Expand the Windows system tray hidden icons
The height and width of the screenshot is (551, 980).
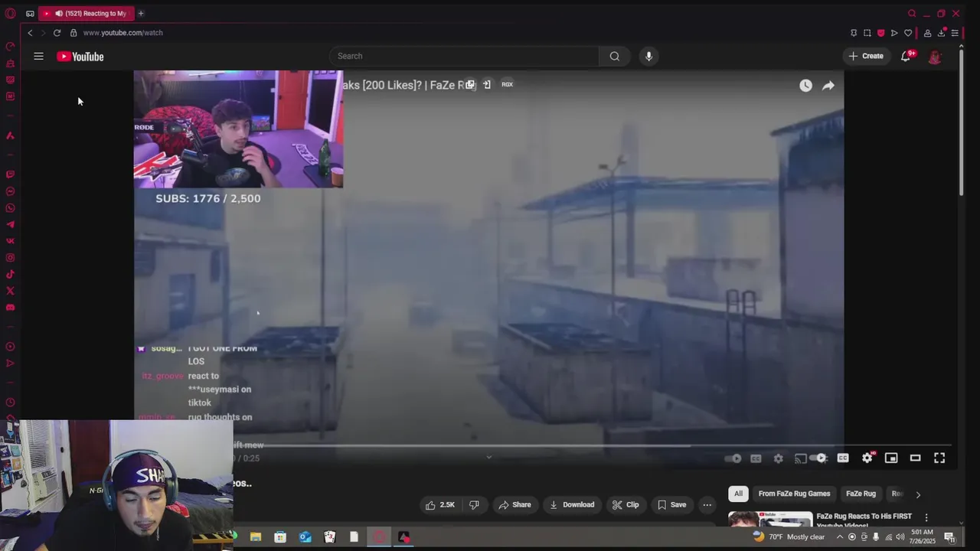point(840,536)
